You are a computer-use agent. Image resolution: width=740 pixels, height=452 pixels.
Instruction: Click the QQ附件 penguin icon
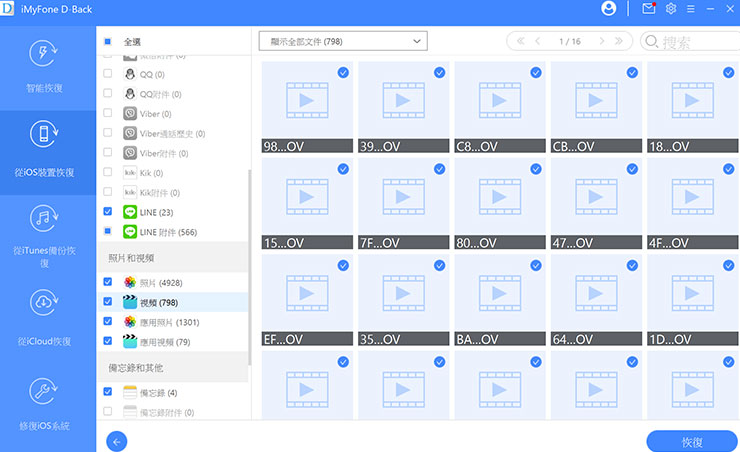point(130,94)
